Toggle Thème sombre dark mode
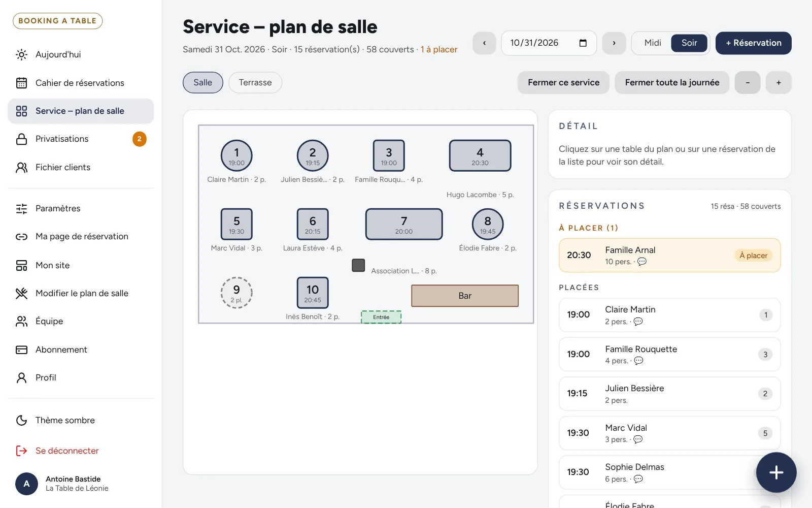Screen dimensions: 812x508 pos(81,420)
